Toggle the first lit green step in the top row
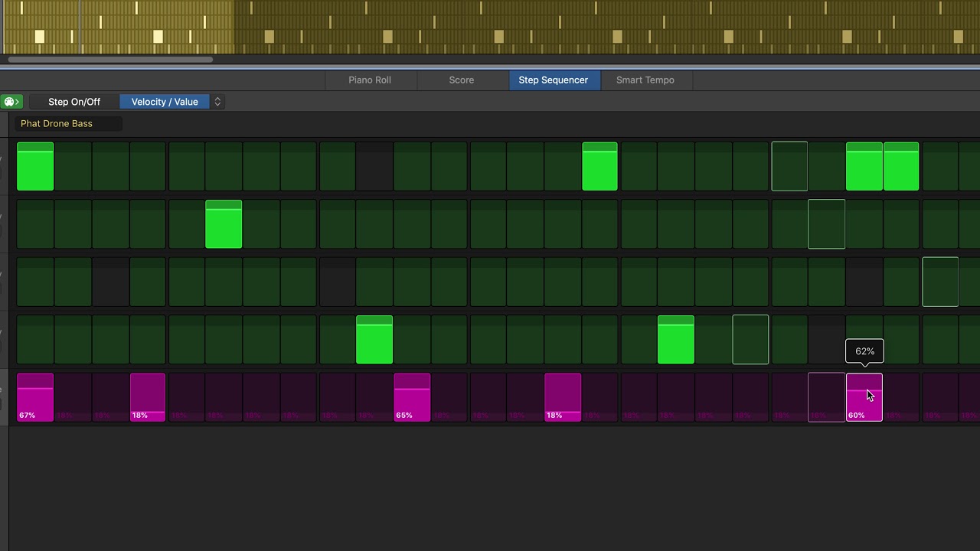 35,166
